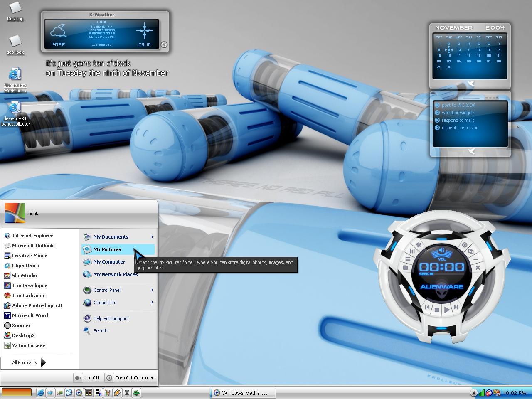The width and height of the screenshot is (532, 399).
Task: Click the Log Off button
Action: pos(87,378)
